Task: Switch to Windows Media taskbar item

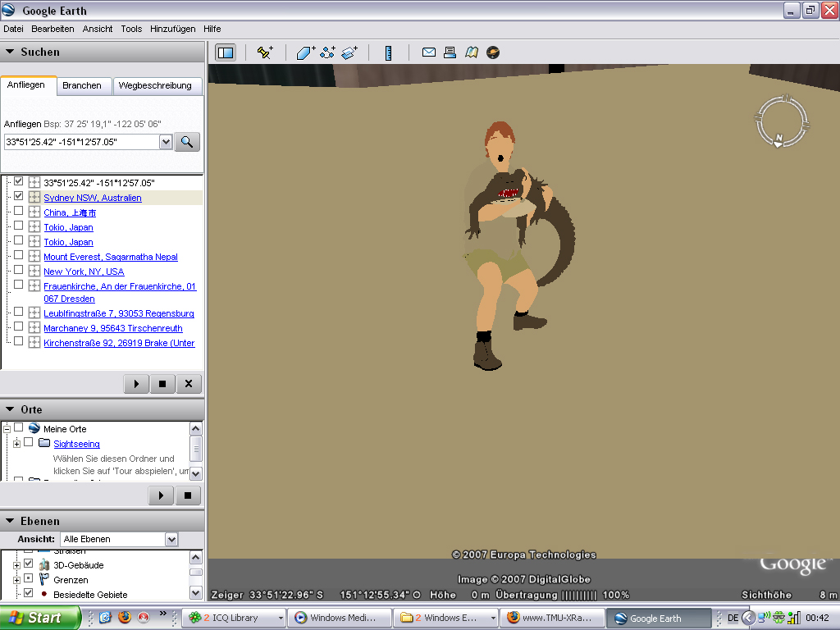Action: (x=340, y=618)
